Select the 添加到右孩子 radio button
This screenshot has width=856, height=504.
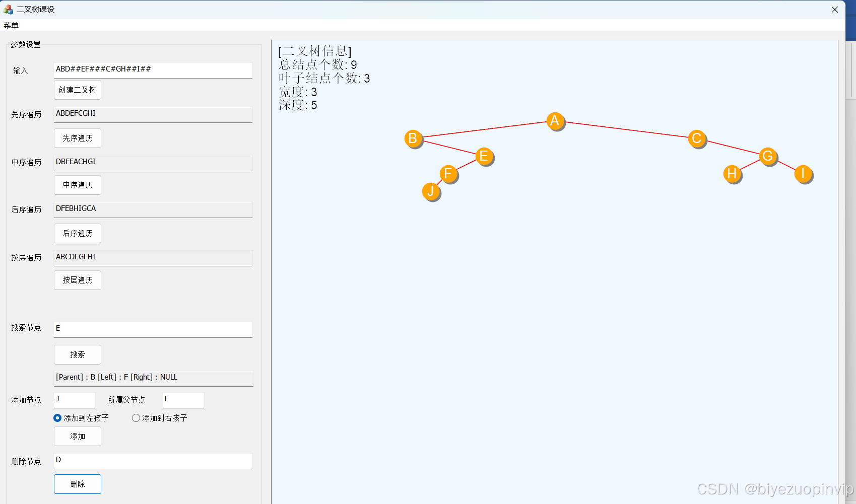(x=160, y=418)
